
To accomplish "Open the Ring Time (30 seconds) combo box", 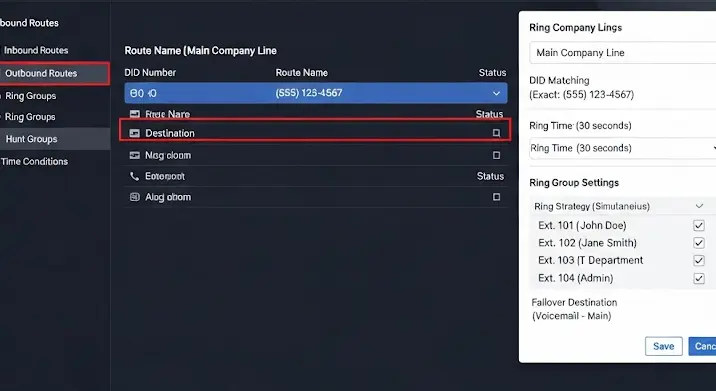I will [623, 148].
